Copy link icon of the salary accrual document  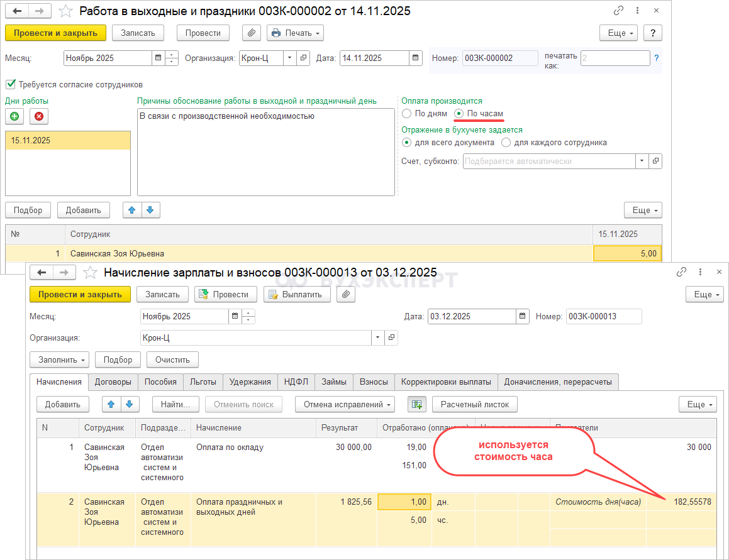681,272
